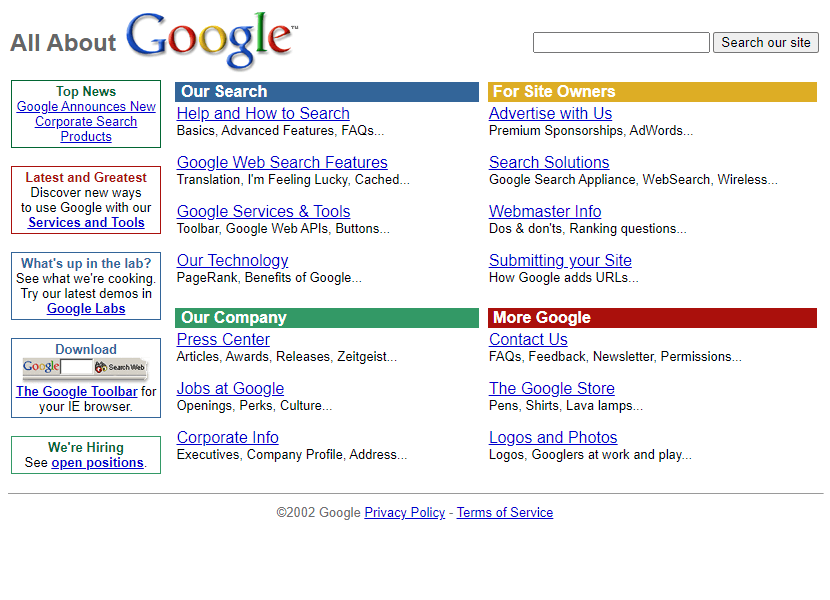
Task: Open Jobs at Google link
Action: tap(230, 389)
